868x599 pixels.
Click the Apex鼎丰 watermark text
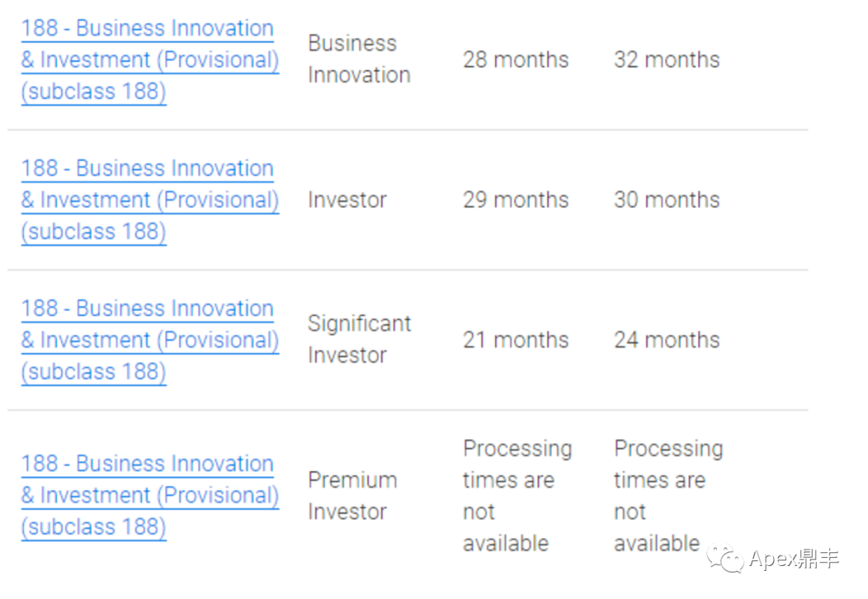(794, 559)
